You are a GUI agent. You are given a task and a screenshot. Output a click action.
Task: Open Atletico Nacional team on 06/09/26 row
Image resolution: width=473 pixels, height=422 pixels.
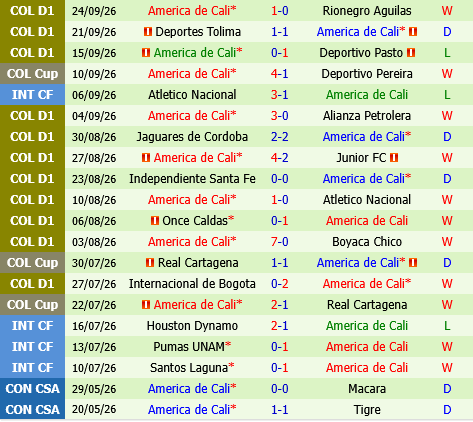tap(192, 95)
